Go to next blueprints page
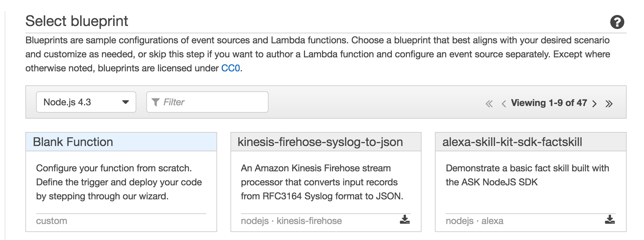Screen dimensions: 644x240 click(x=595, y=104)
